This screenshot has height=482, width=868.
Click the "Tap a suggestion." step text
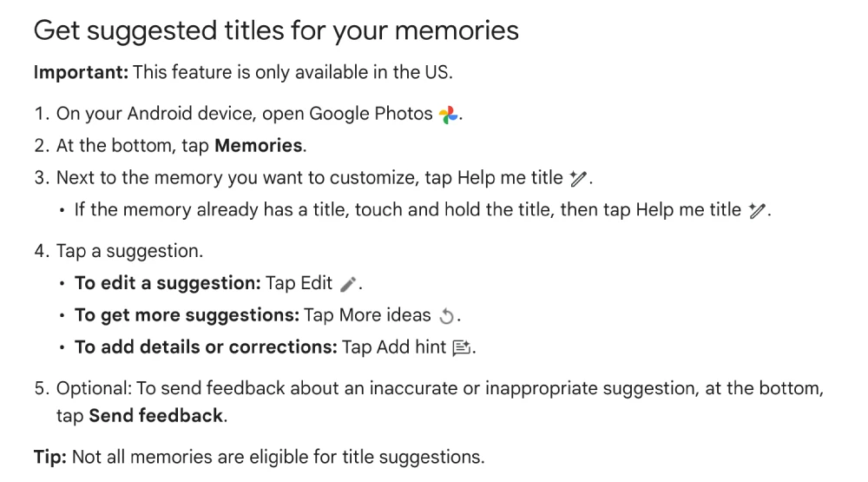point(129,251)
